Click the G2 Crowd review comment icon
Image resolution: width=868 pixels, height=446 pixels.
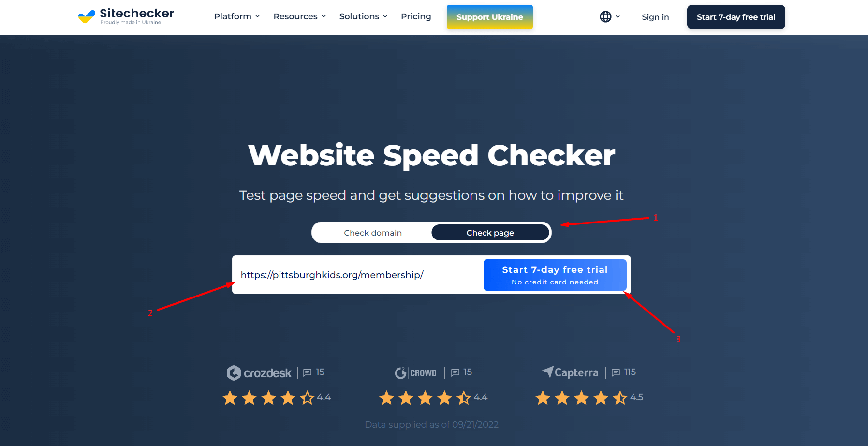pos(455,372)
